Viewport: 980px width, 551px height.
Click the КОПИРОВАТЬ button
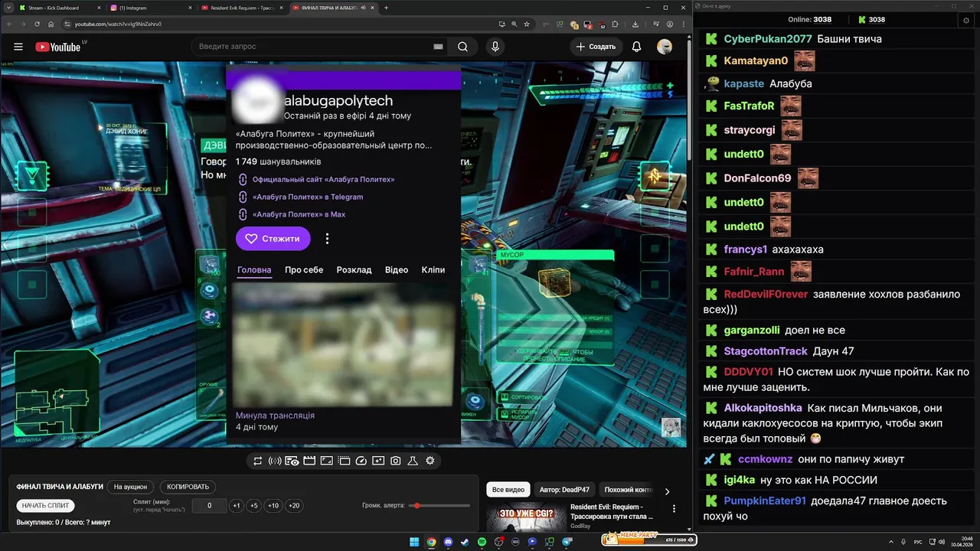point(188,487)
